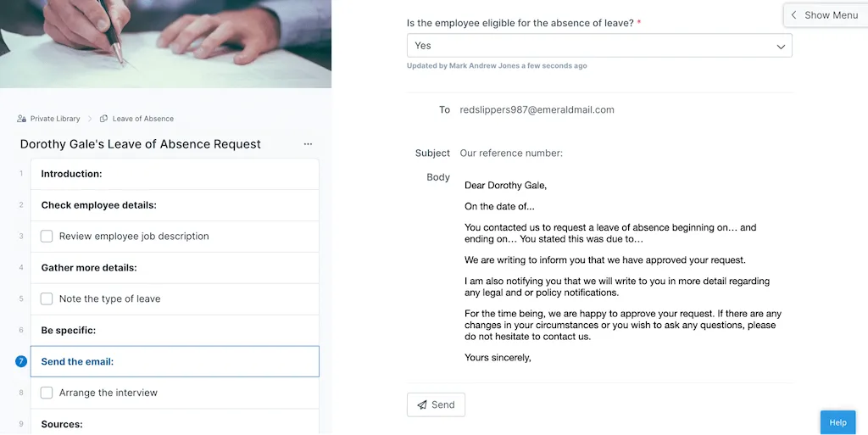
Task: Click the blue step 7 number badge
Action: [x=21, y=361]
